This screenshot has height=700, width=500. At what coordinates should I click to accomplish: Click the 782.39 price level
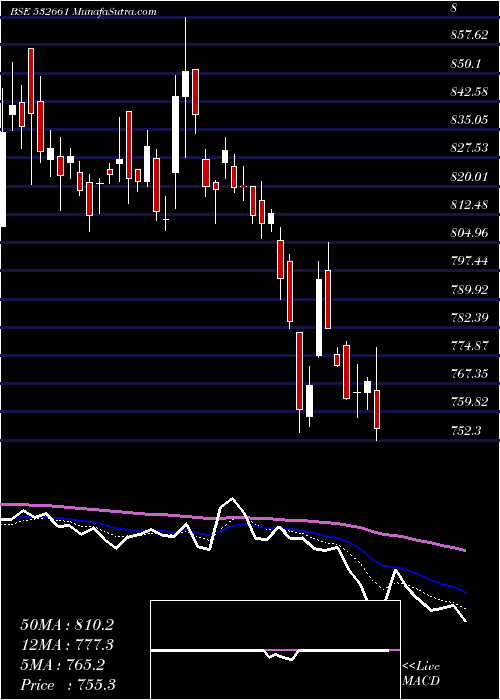coord(469,318)
